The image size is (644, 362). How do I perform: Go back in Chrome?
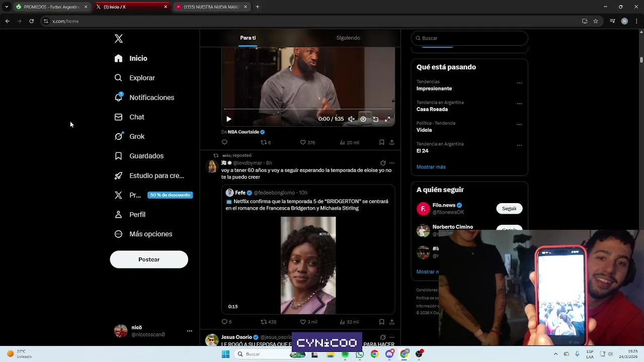(7, 21)
